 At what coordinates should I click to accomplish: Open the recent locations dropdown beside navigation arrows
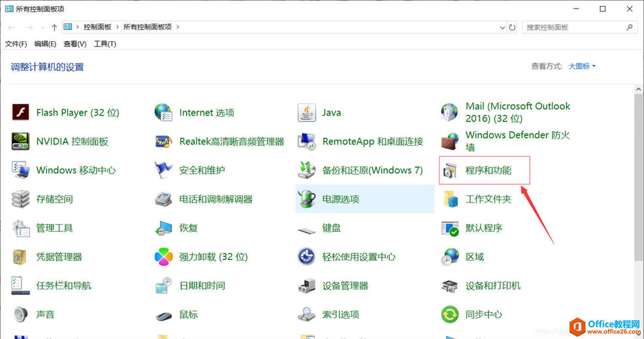(x=43, y=27)
